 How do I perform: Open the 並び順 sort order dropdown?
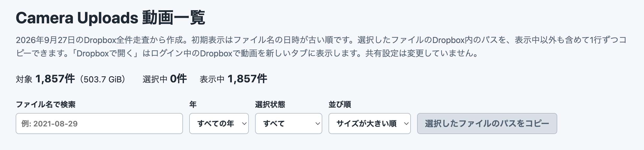[370, 124]
